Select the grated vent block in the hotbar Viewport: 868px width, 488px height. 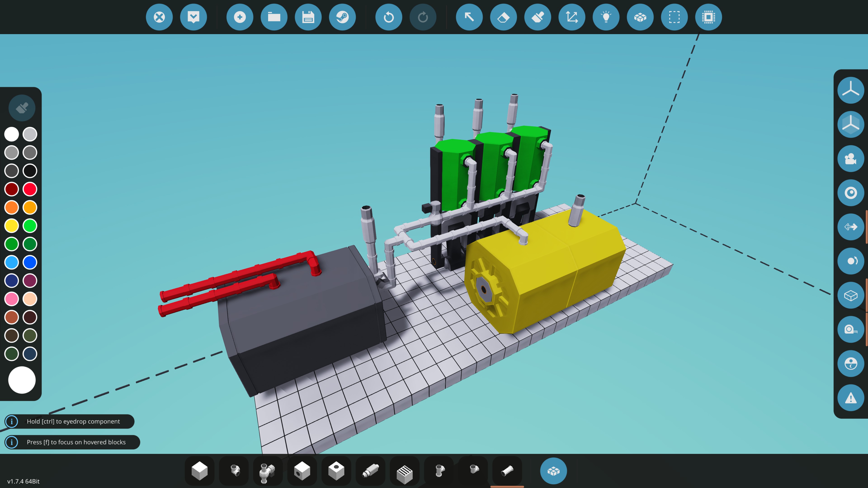tap(405, 471)
